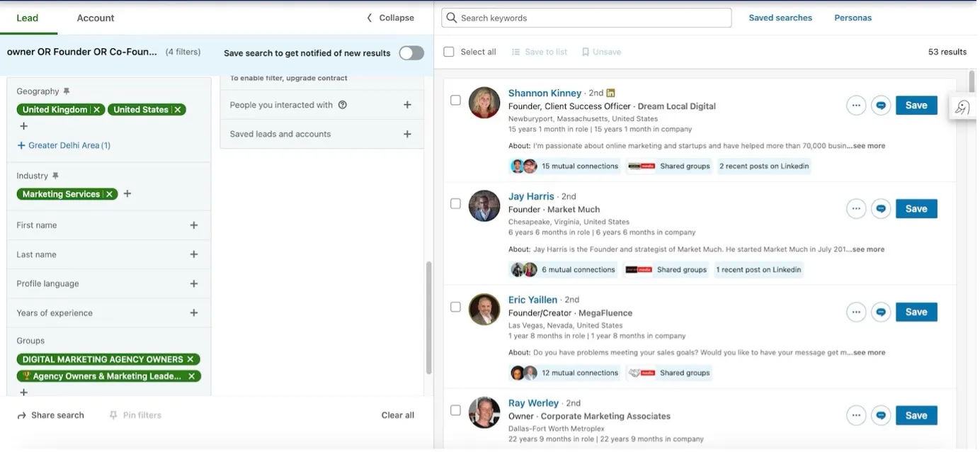Click the Search keywords field
The width and height of the screenshot is (980, 452).
pos(586,18)
